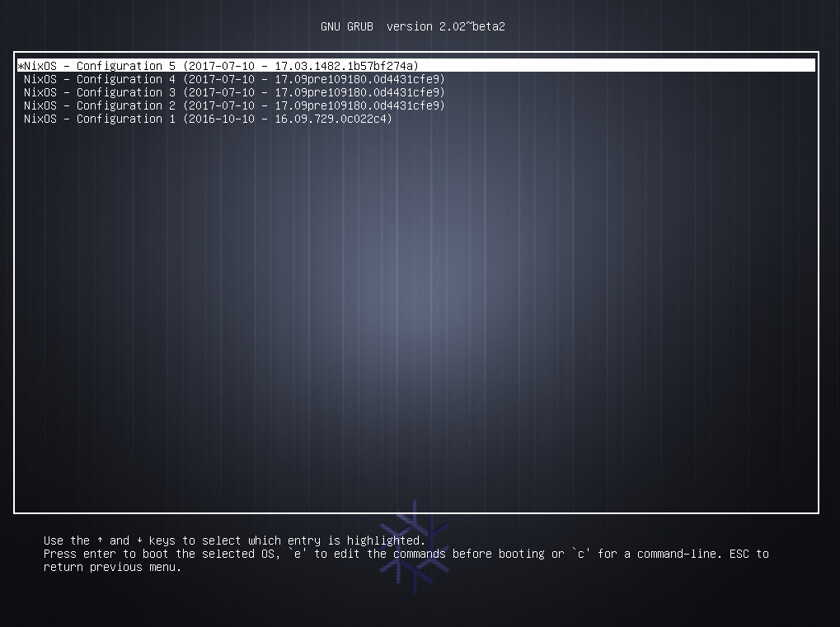This screenshot has height=627, width=840.
Task: Click the 'return previous menu.' text
Action: pyautogui.click(x=112, y=567)
